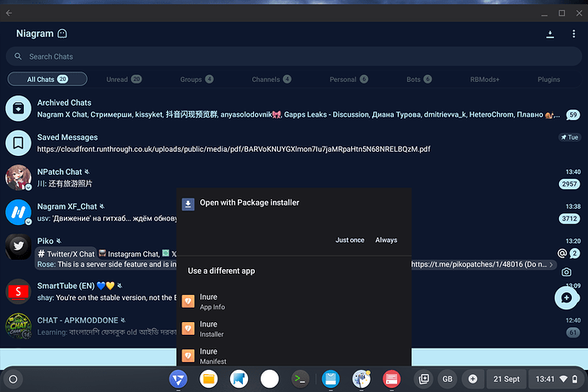Open CHAT - APKMODDONE avatar

[x=18, y=326]
